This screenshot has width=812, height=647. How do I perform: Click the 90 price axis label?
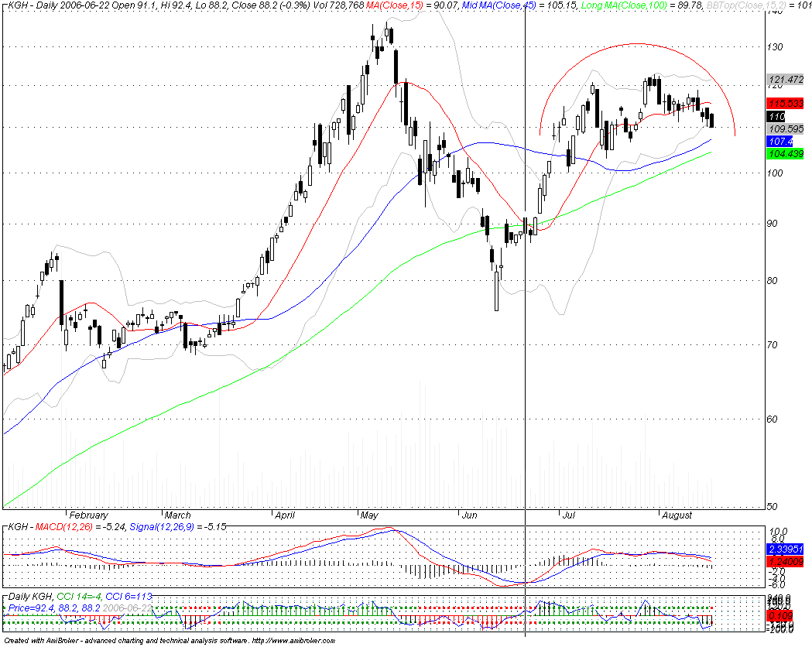coord(772,224)
